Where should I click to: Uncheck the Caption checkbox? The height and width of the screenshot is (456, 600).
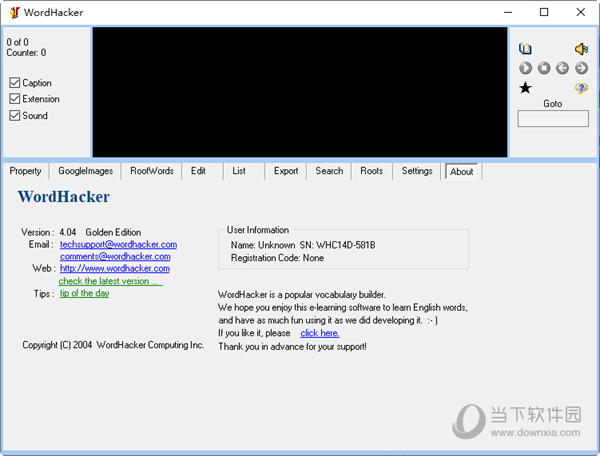[x=15, y=83]
